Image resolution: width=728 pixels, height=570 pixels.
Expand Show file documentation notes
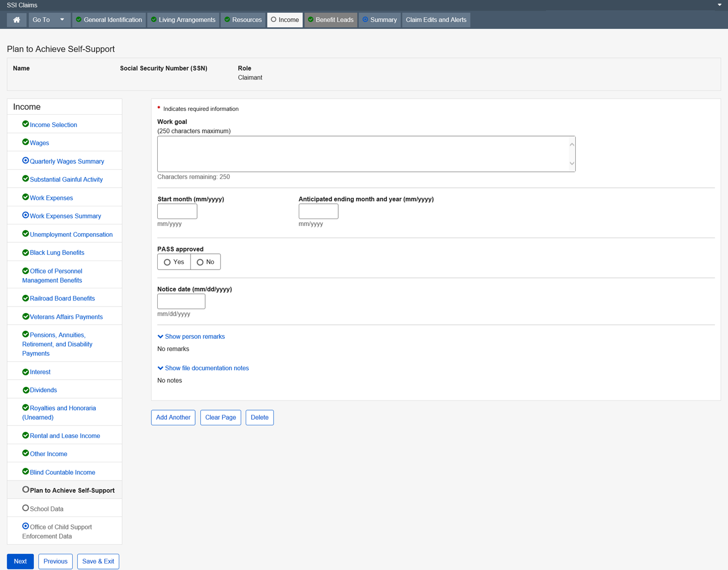click(x=203, y=368)
